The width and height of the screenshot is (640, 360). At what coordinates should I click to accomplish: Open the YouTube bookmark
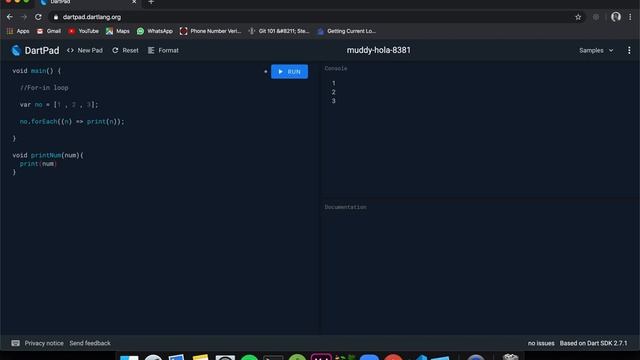pyautogui.click(x=84, y=31)
